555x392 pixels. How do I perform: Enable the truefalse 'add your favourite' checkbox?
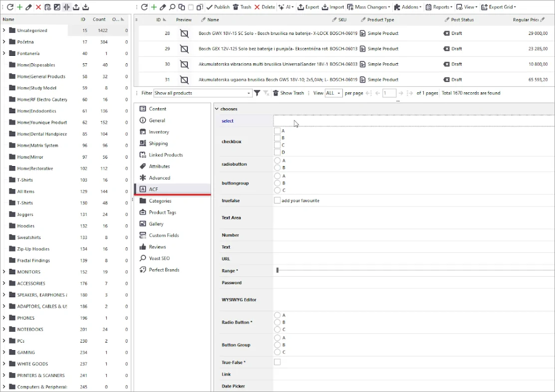(277, 200)
